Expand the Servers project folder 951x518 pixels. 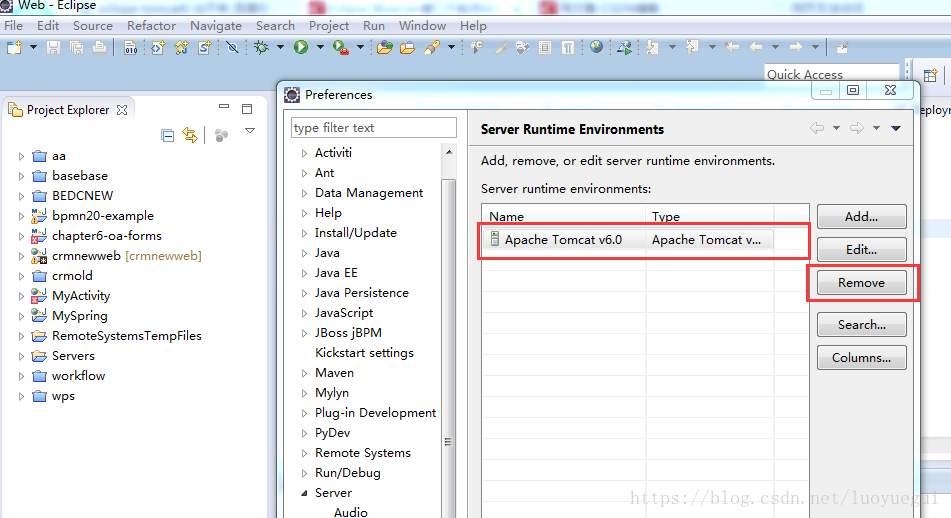point(21,356)
